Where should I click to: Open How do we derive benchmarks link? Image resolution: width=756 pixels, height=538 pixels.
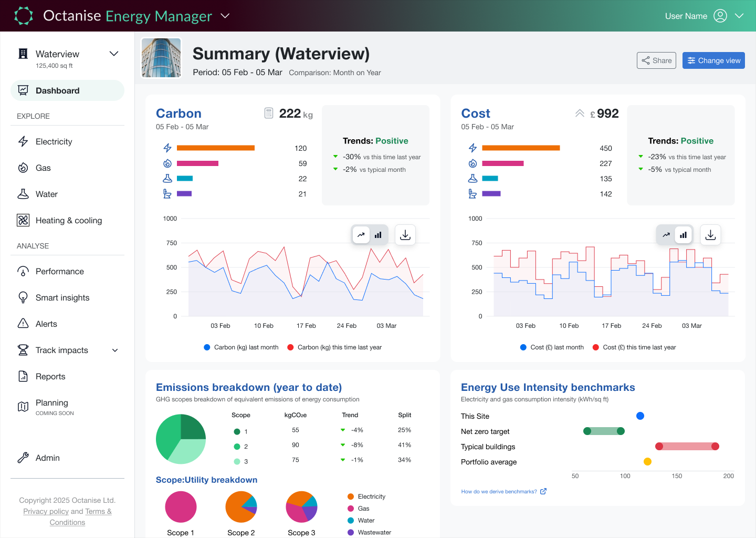coord(499,492)
